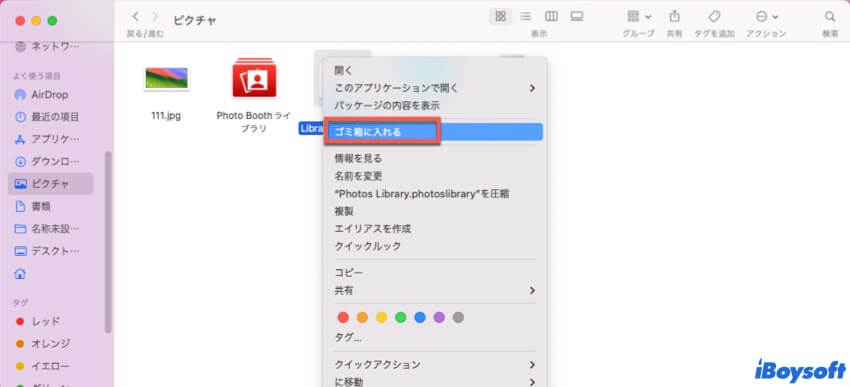Apply the orange tag color dot
Image resolution: width=850 pixels, height=387 pixels.
[x=362, y=318]
